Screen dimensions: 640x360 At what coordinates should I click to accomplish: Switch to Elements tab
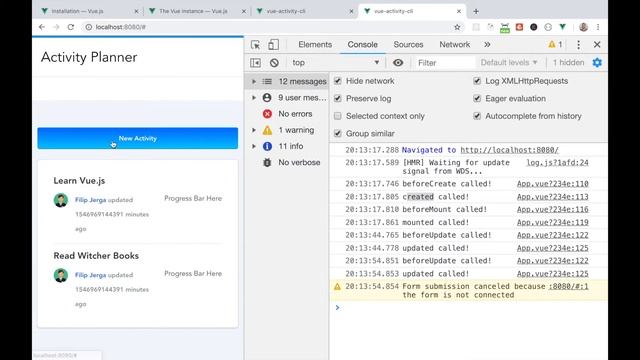315,44
